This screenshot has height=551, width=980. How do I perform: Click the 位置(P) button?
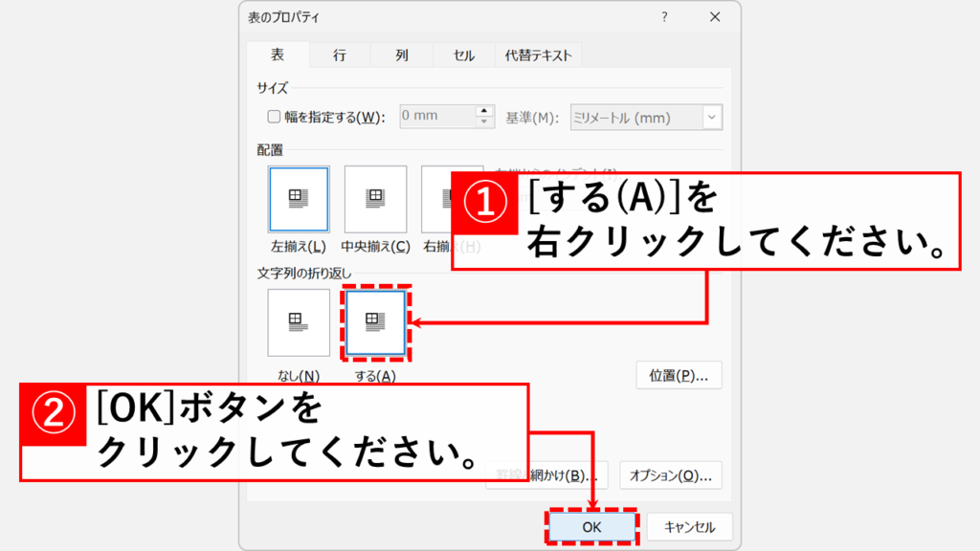coord(679,375)
